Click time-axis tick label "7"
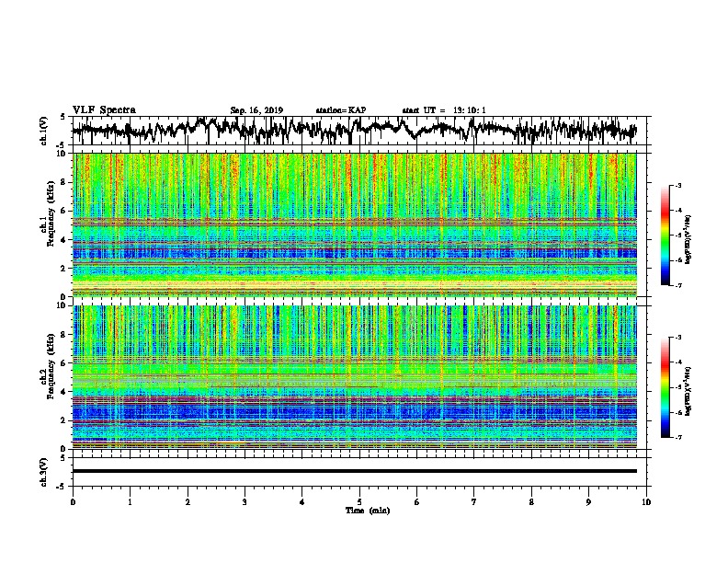The width and height of the screenshot is (728, 563). point(474,502)
